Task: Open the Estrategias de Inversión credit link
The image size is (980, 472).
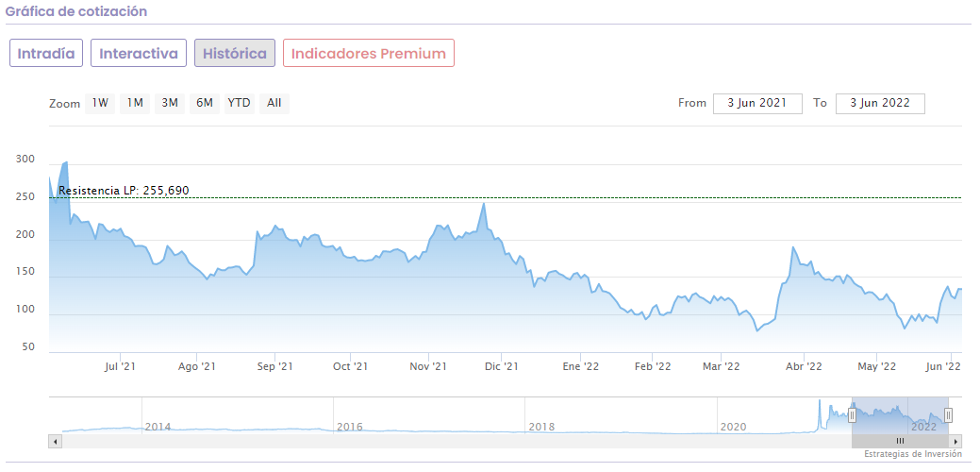Action: 912,454
